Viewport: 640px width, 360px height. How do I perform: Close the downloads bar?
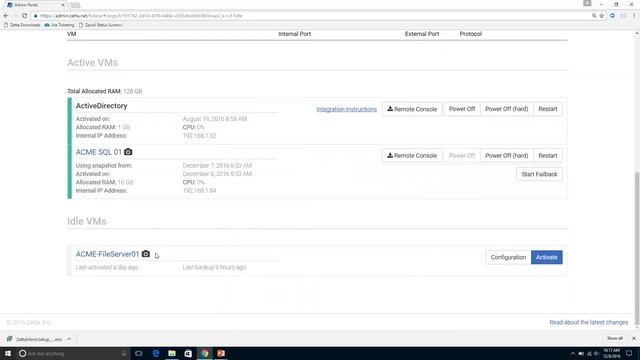click(633, 338)
